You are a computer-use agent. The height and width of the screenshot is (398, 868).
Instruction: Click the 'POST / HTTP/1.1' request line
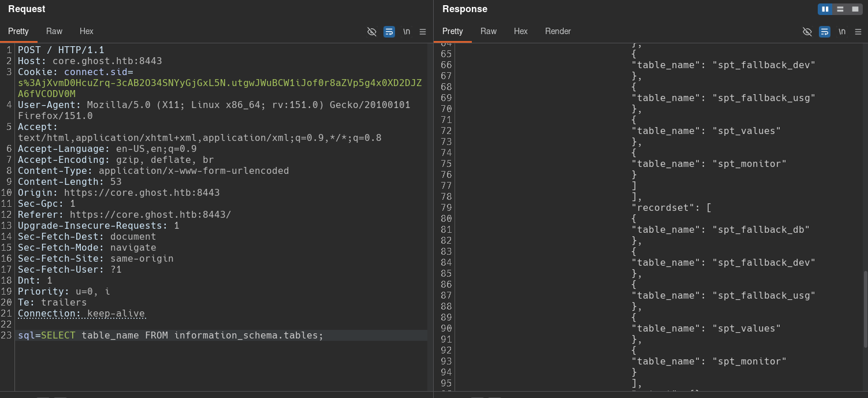[61, 50]
